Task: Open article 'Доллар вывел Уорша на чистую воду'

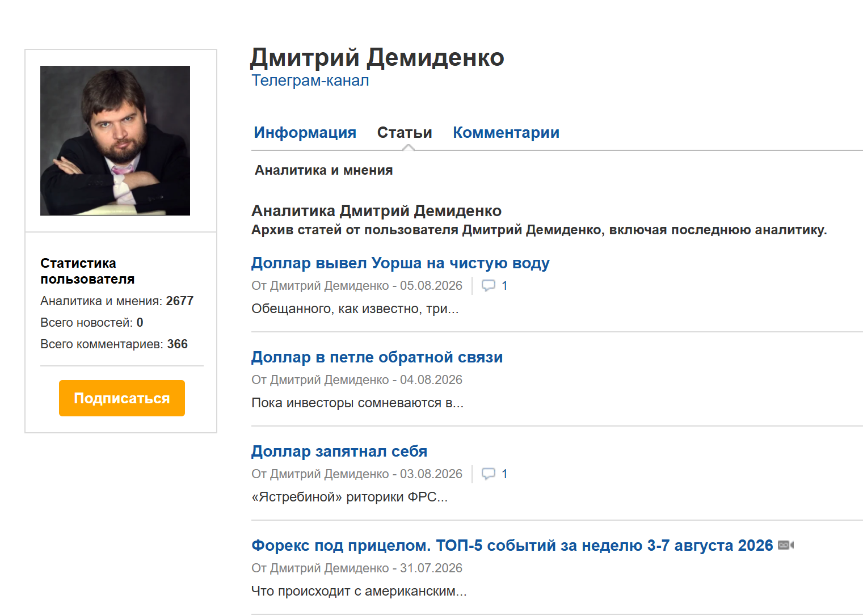Action: tap(400, 263)
